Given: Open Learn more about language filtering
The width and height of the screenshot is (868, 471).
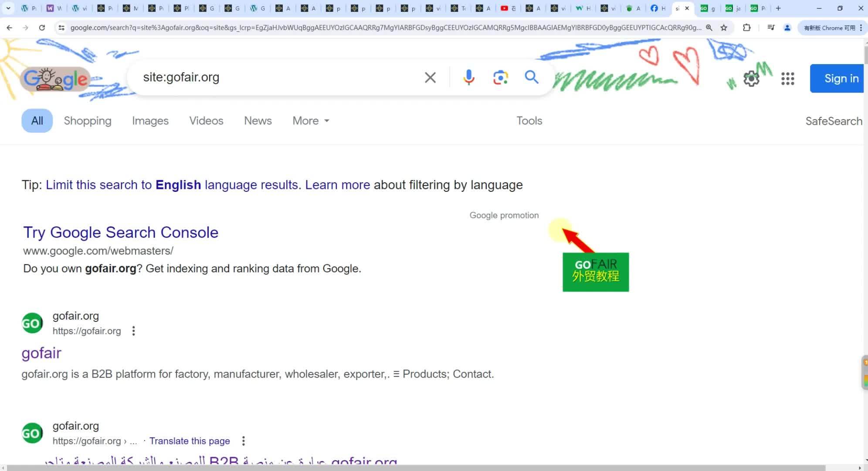Looking at the screenshot, I should pyautogui.click(x=338, y=185).
